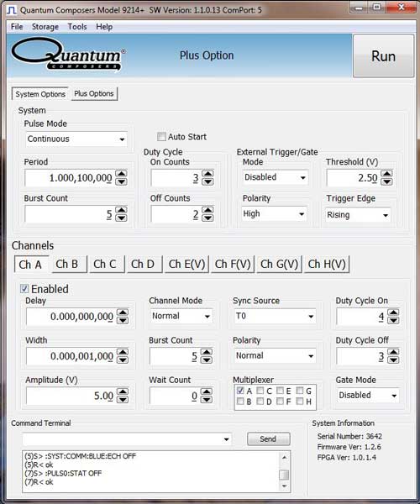Viewport: 420px width, 504px height.
Task: Decrease channel Delay with down arrow
Action: 123,321
